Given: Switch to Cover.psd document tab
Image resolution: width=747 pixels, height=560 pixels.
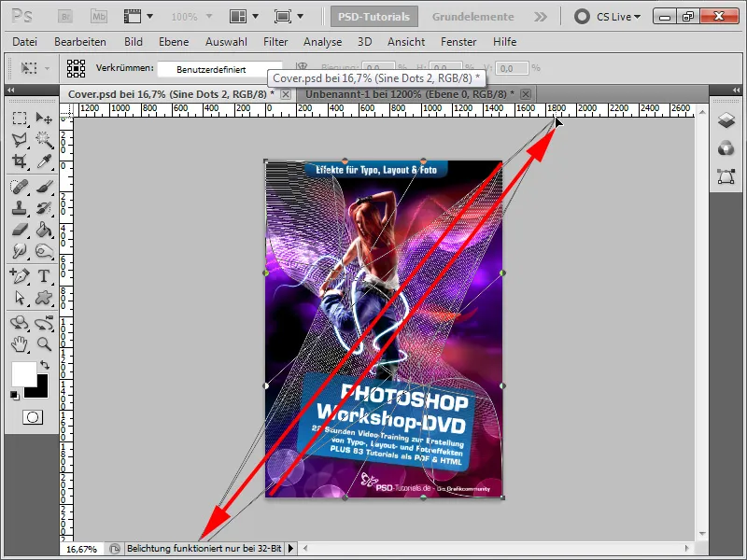Looking at the screenshot, I should (171, 94).
